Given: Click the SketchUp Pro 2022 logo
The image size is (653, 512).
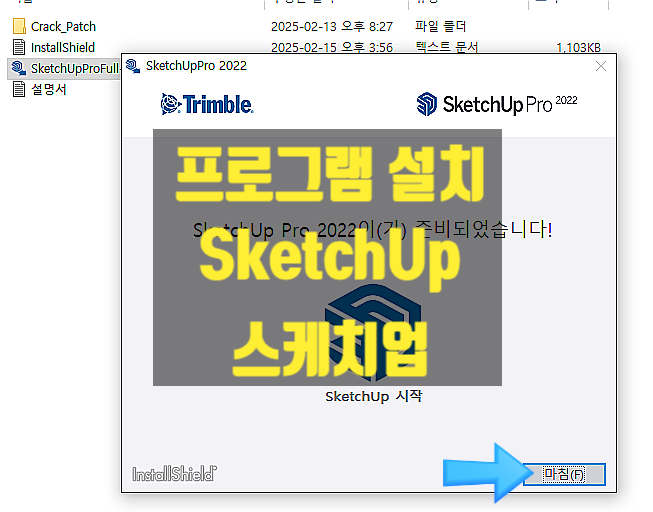Looking at the screenshot, I should pos(497,104).
